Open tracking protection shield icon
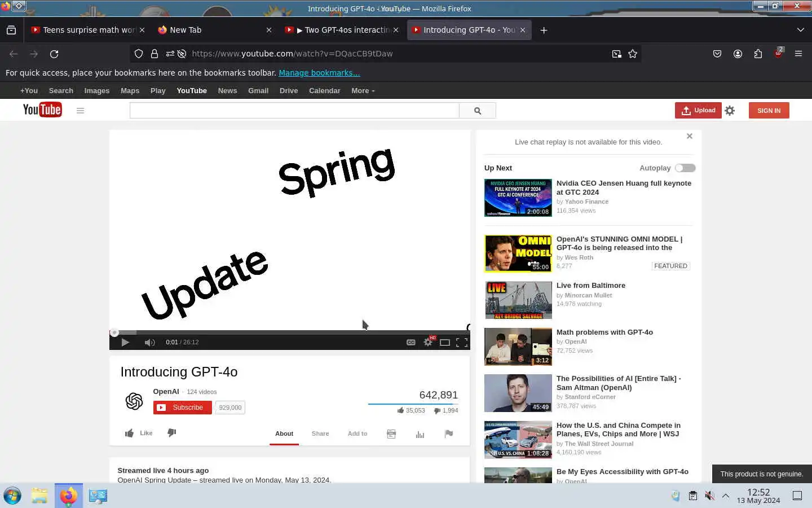The image size is (812, 508). (139, 54)
